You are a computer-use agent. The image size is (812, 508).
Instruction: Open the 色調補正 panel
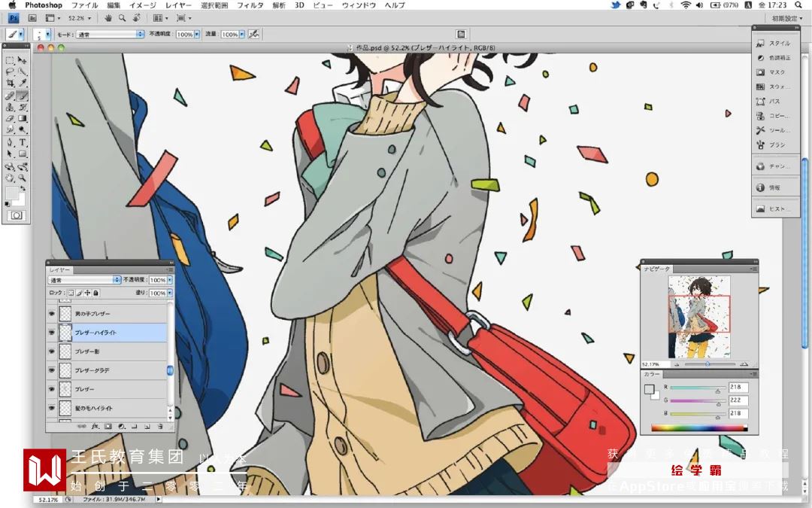coord(774,58)
